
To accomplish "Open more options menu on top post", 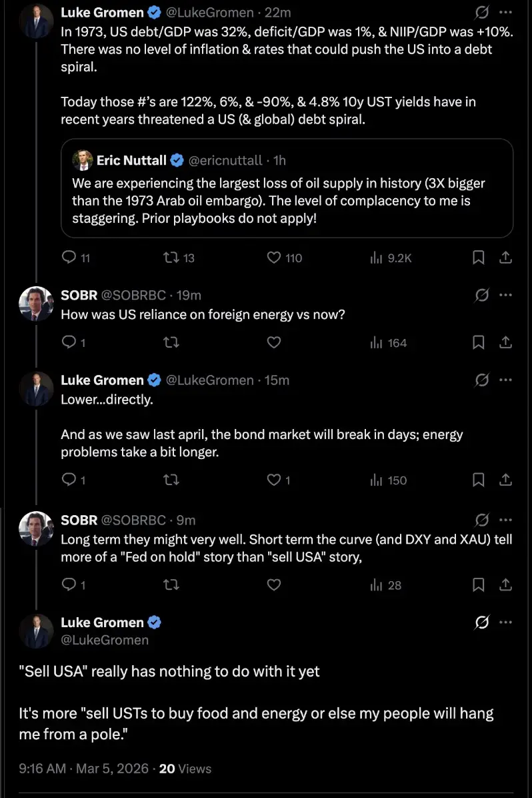I will [505, 13].
